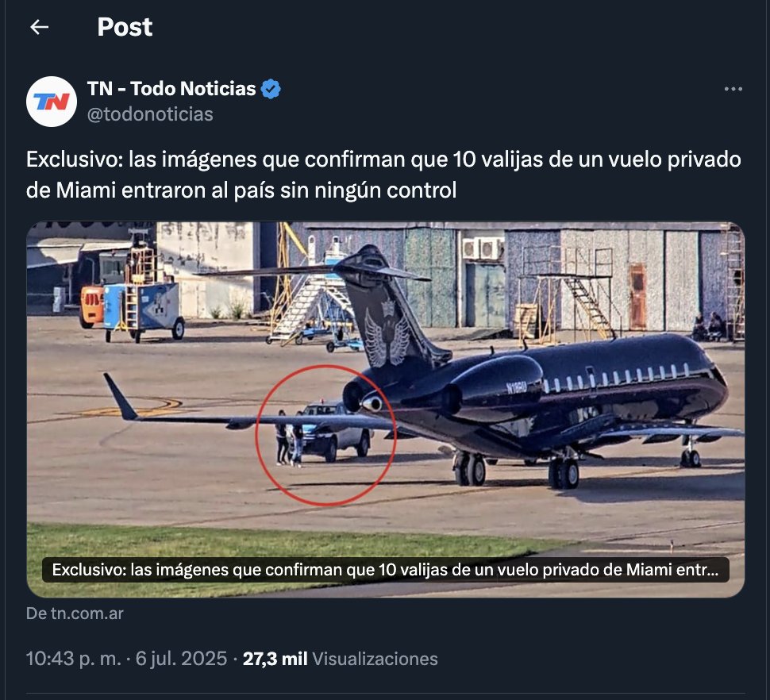Click the blue verified badge
Viewport: 770px width, 700px height.
[x=271, y=89]
